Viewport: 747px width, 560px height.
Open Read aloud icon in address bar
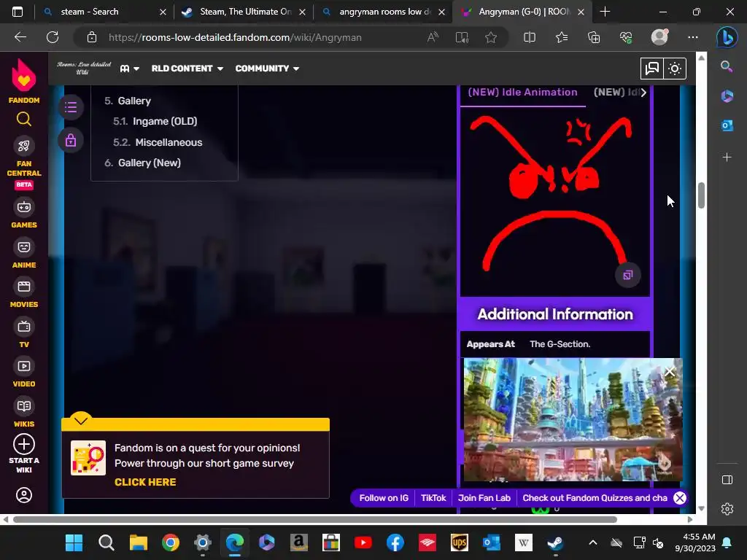coord(433,37)
